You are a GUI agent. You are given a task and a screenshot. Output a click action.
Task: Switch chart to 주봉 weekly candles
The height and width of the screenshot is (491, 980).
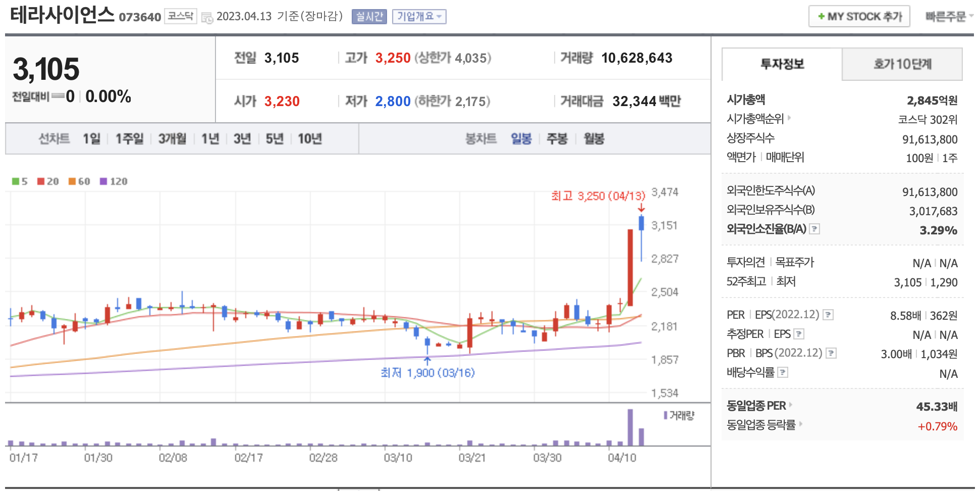(x=557, y=138)
